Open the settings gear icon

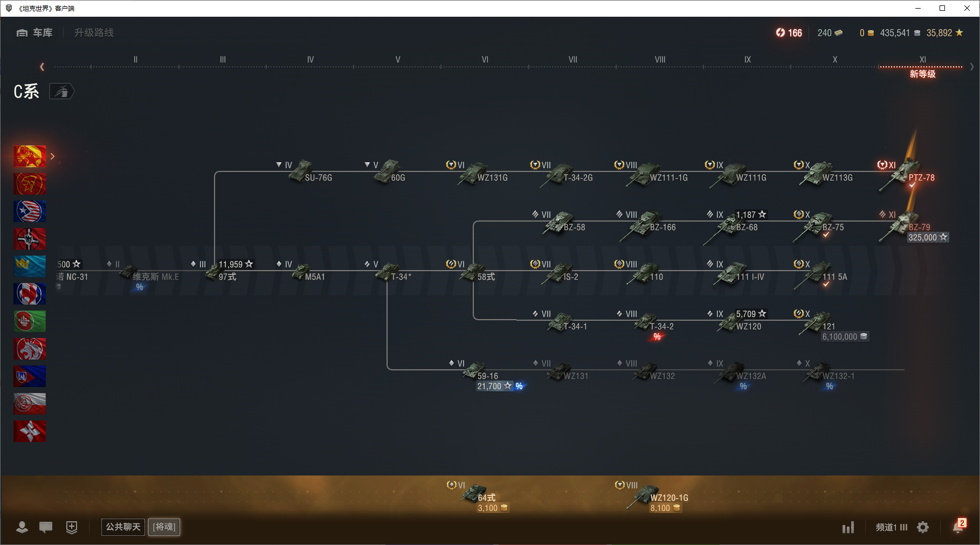923,527
